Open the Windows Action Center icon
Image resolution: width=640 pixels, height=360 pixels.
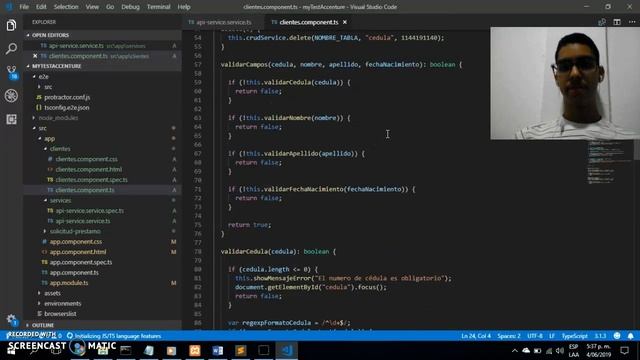pyautogui.click(x=624, y=350)
